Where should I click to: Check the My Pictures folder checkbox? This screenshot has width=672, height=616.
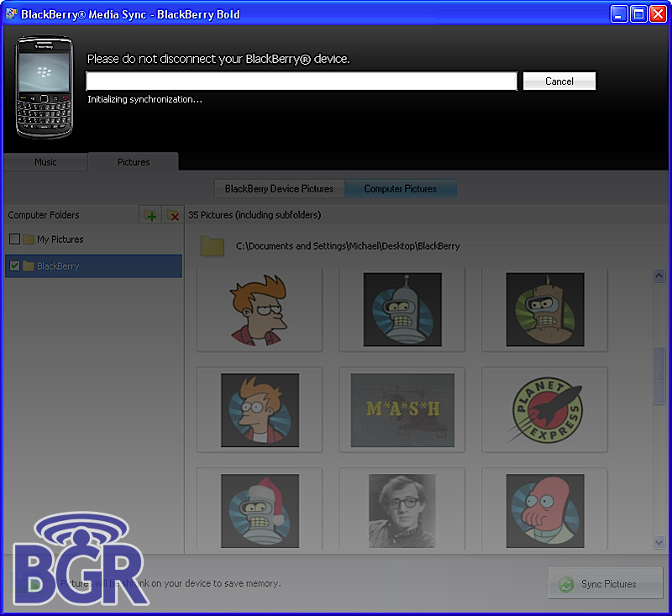pyautogui.click(x=14, y=239)
